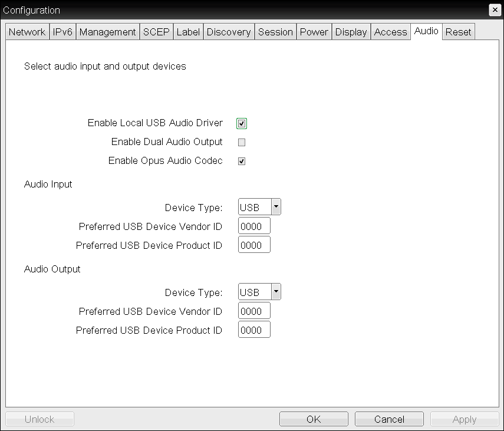Image resolution: width=504 pixels, height=431 pixels.
Task: Click the Unlock button
Action: [x=40, y=419]
